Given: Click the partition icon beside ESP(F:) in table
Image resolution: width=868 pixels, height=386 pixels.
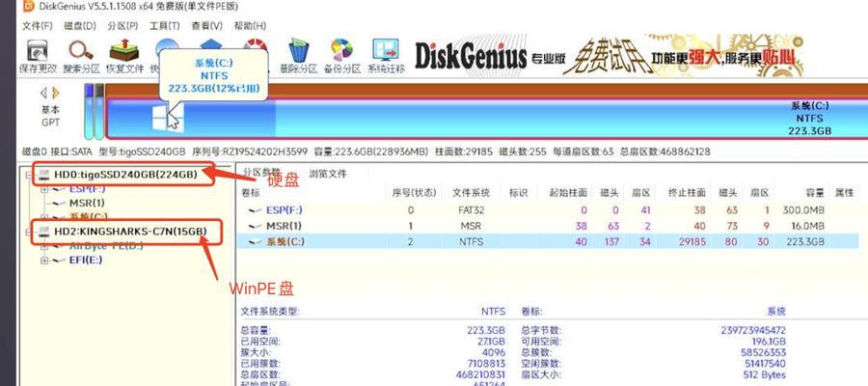Looking at the screenshot, I should click(256, 210).
